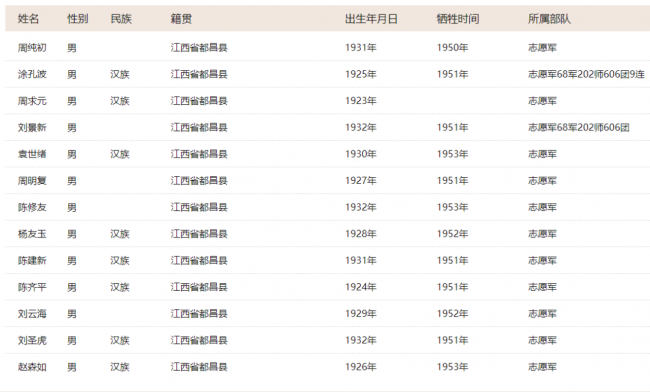Image resolution: width=650 pixels, height=392 pixels.
Task: Select the 刘圣虎 name entry
Action: coord(32,340)
